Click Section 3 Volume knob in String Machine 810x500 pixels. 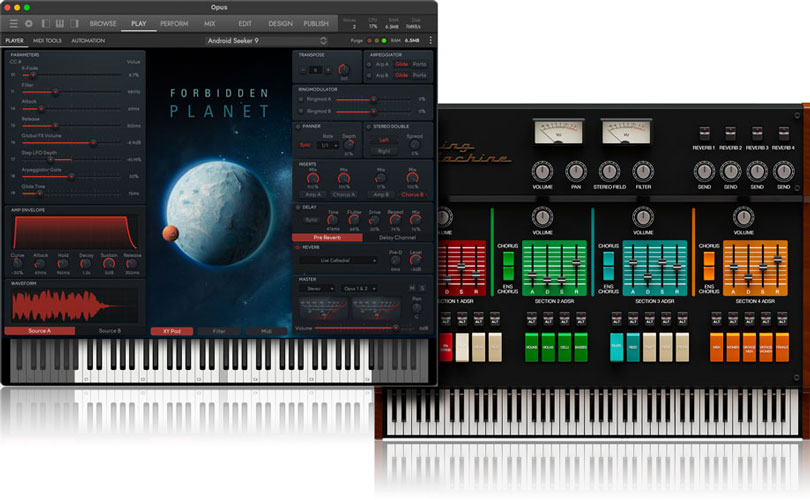[x=643, y=217]
